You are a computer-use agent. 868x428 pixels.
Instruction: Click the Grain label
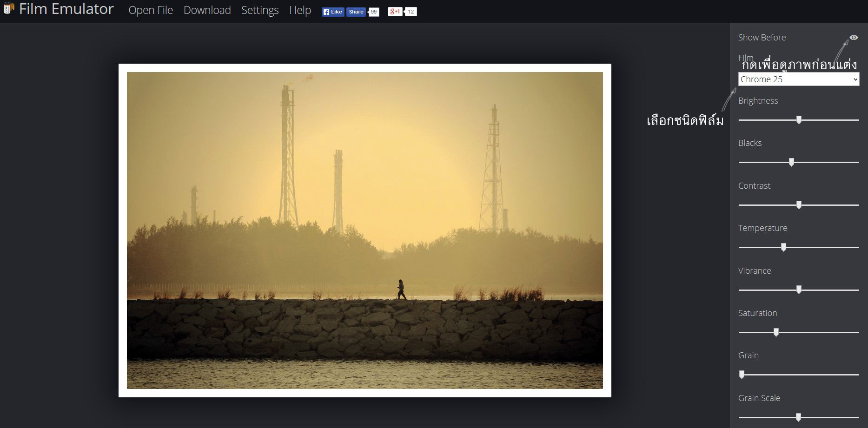pos(749,356)
